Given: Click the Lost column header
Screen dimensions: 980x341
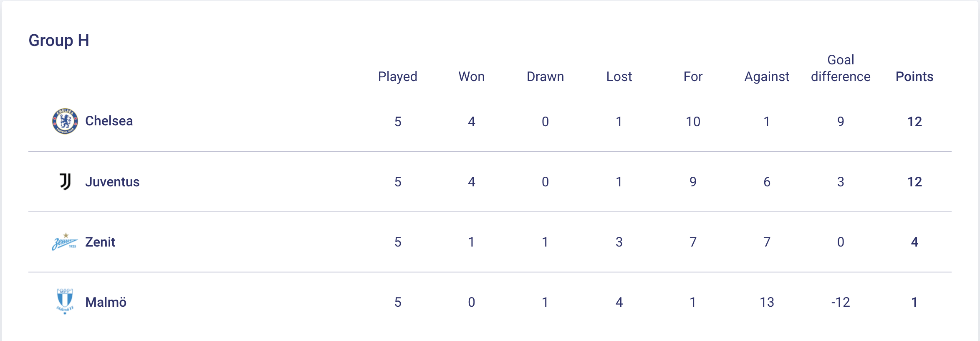Looking at the screenshot, I should pos(619,76).
